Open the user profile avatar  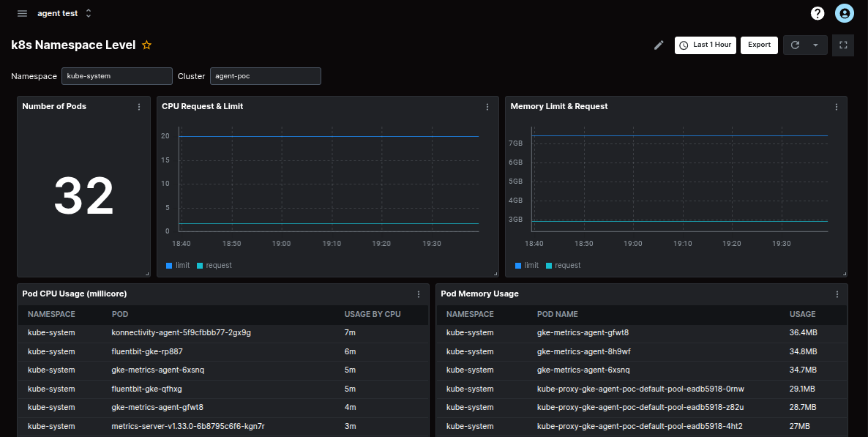844,12
